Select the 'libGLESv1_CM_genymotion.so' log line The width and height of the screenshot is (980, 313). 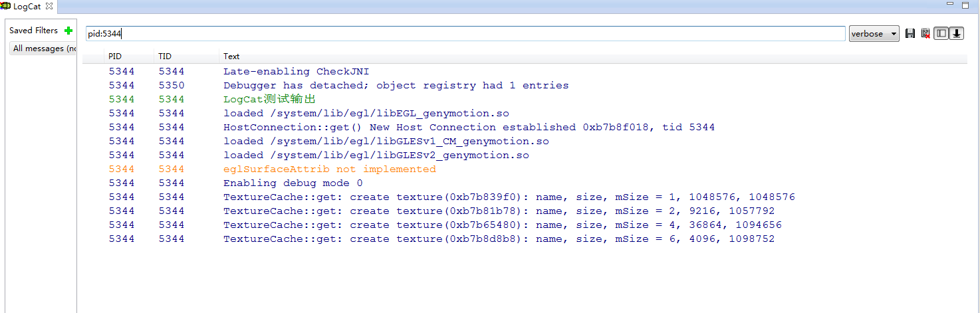[525, 142]
